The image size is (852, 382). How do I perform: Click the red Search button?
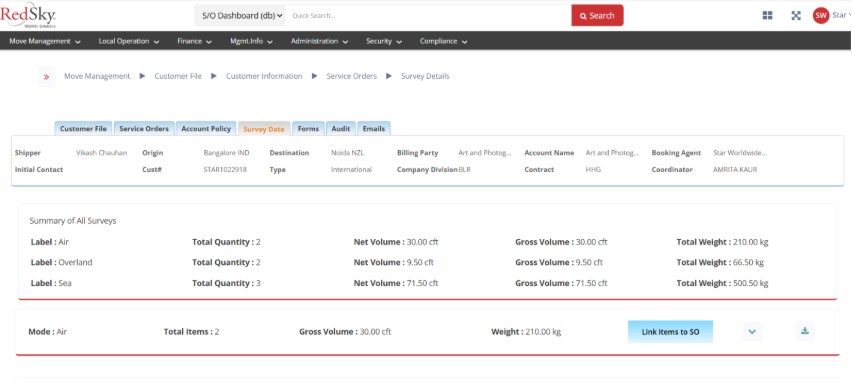(597, 16)
